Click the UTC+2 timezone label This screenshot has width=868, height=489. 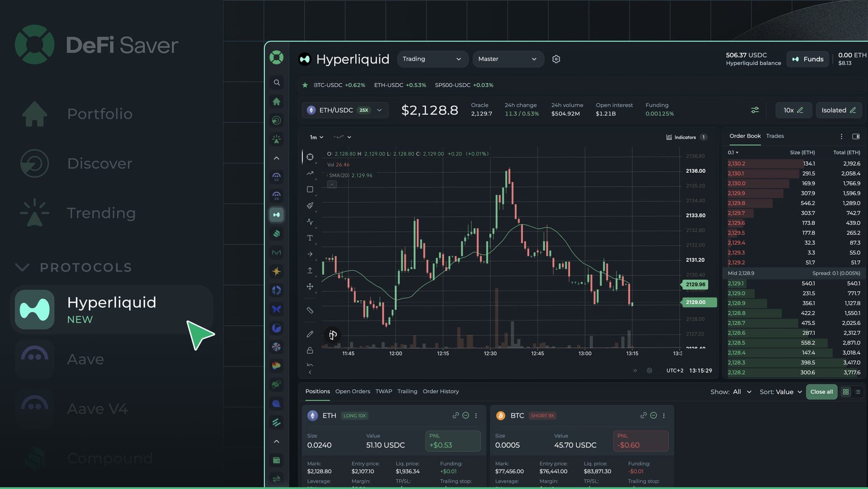coord(674,370)
